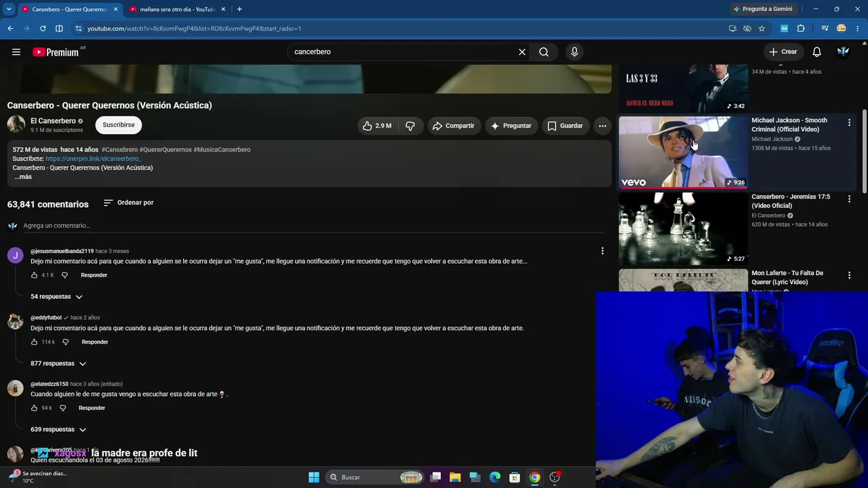The image size is (868, 488).
Task: Open options for Mon Laferte video
Action: pyautogui.click(x=849, y=276)
